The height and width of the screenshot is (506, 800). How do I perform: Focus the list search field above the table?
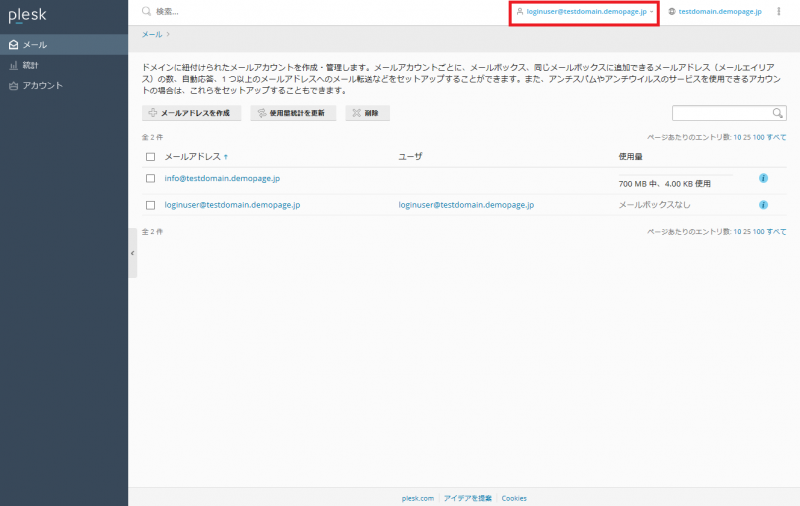click(x=720, y=113)
